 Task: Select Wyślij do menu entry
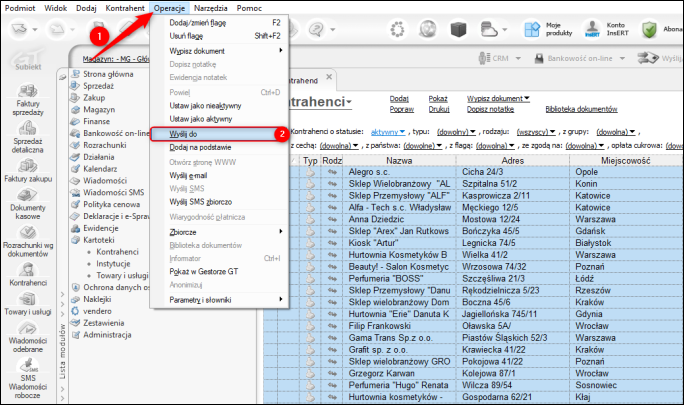click(219, 134)
